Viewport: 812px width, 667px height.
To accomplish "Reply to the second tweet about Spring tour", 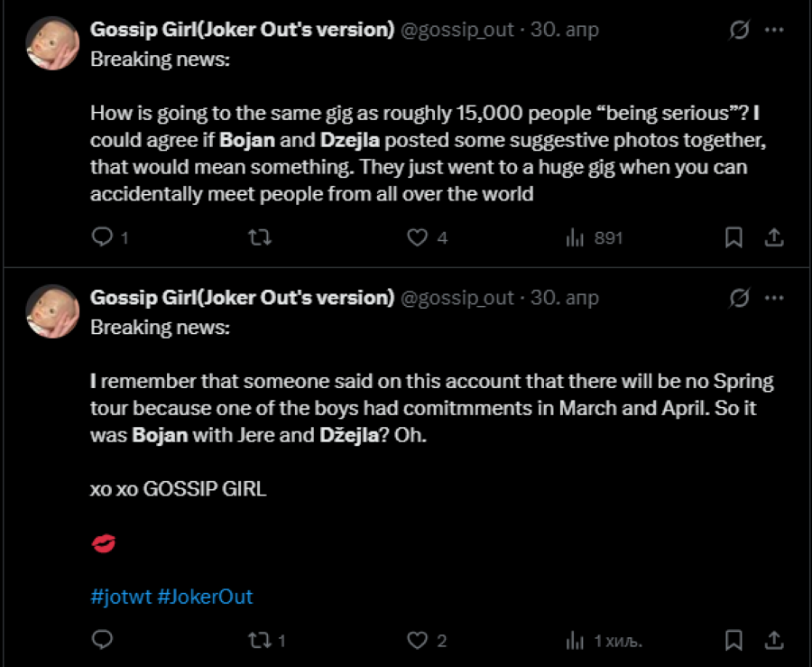I will click(104, 640).
